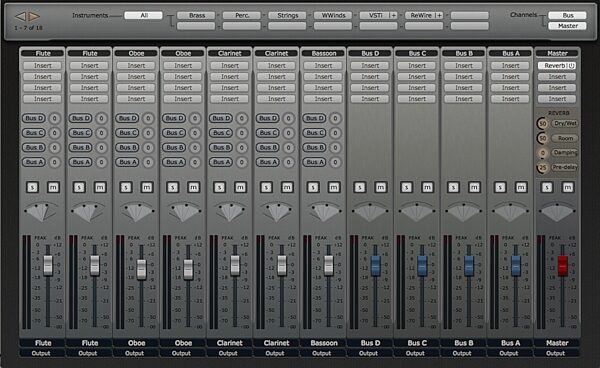Click the red Master volume fader
600x368 pixels.
(x=562, y=266)
